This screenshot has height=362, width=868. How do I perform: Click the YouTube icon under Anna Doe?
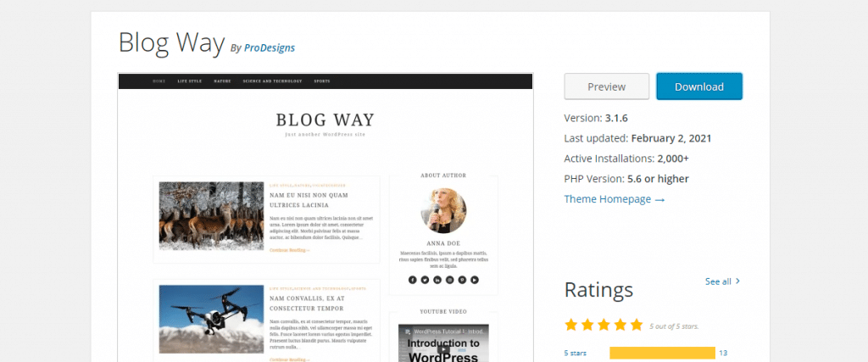pos(475,280)
